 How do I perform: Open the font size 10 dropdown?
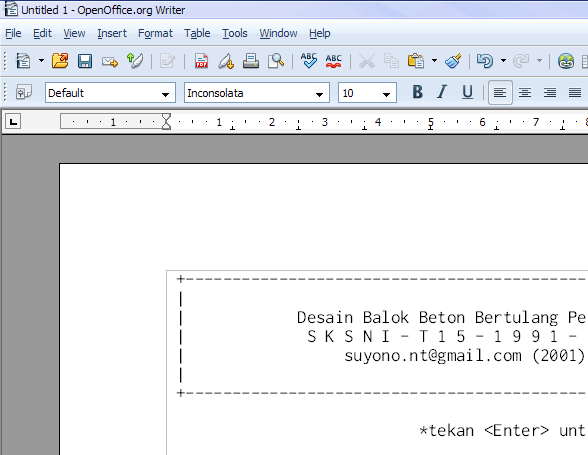(x=386, y=93)
